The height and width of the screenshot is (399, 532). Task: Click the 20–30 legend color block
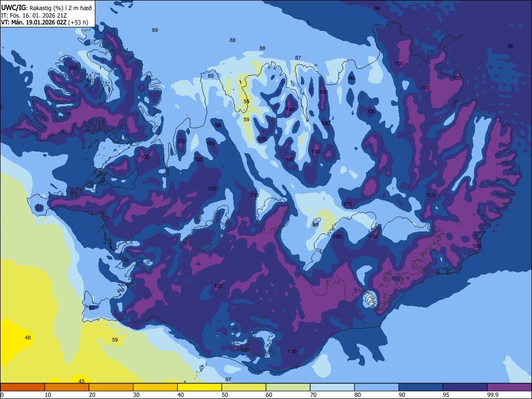point(111,387)
